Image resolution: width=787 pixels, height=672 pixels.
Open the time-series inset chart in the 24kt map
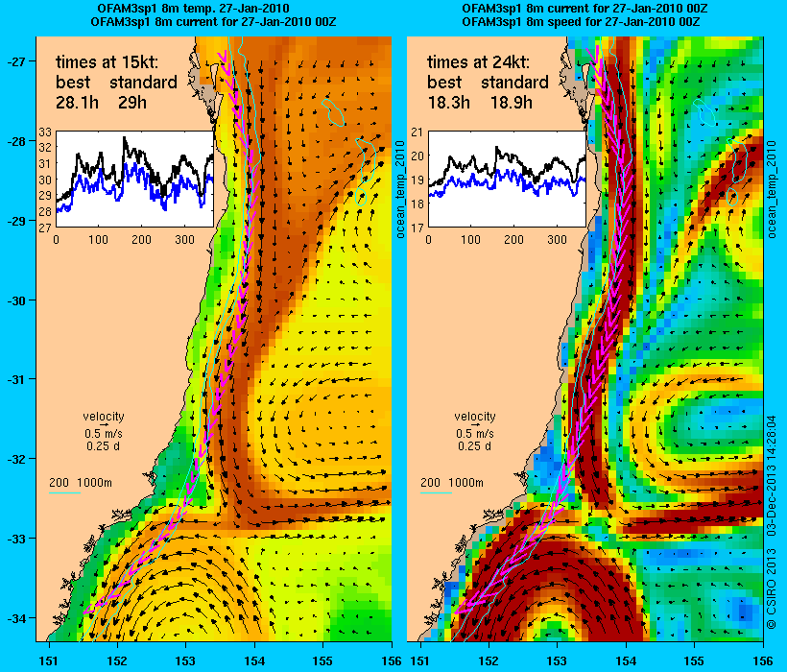click(507, 180)
